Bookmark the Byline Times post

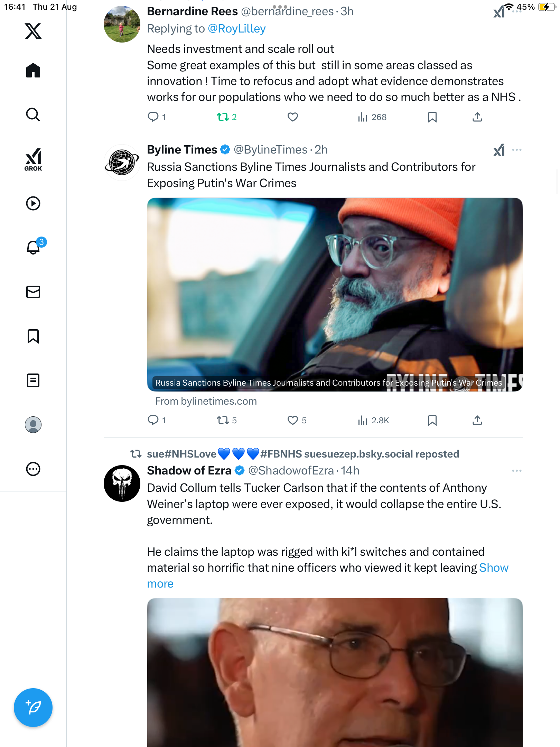click(x=432, y=420)
